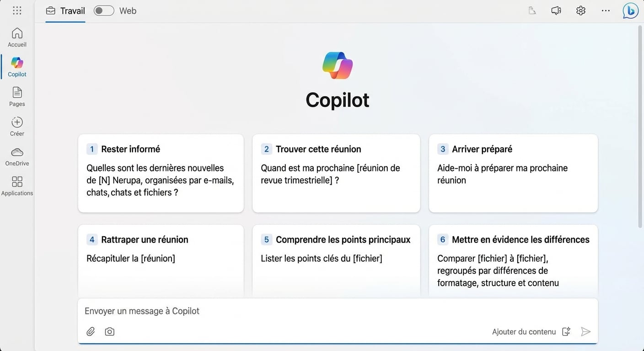Image resolution: width=644 pixels, height=351 pixels.
Task: Open the Copilot sidebar icon
Action: pyautogui.click(x=17, y=66)
